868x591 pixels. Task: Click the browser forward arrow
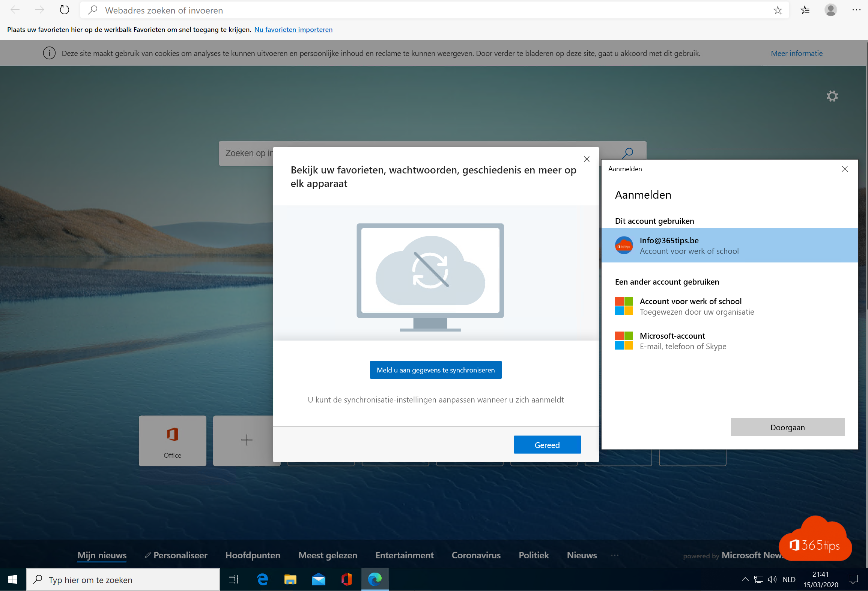pyautogui.click(x=39, y=10)
